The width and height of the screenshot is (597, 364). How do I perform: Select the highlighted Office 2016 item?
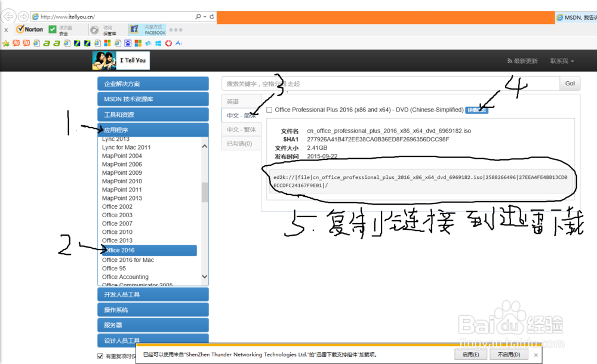pos(149,250)
